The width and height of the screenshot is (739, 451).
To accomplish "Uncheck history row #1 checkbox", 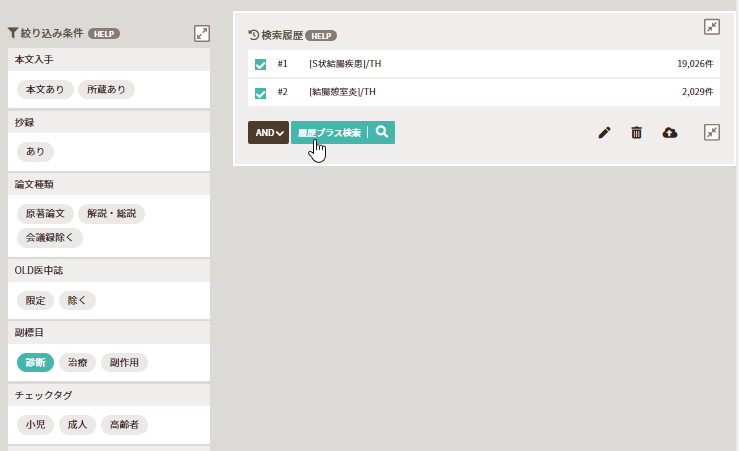I will (260, 64).
